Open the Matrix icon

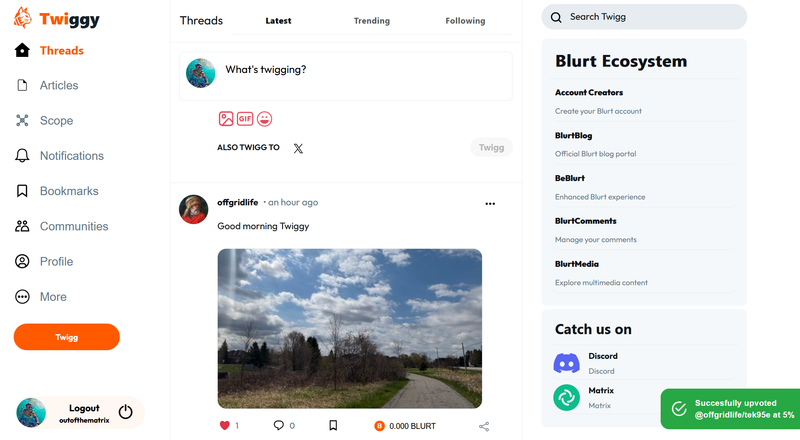(566, 398)
